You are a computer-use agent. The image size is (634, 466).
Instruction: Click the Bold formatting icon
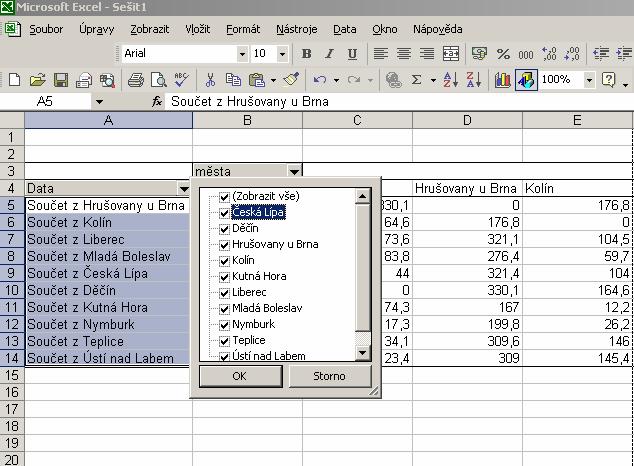tap(306, 54)
